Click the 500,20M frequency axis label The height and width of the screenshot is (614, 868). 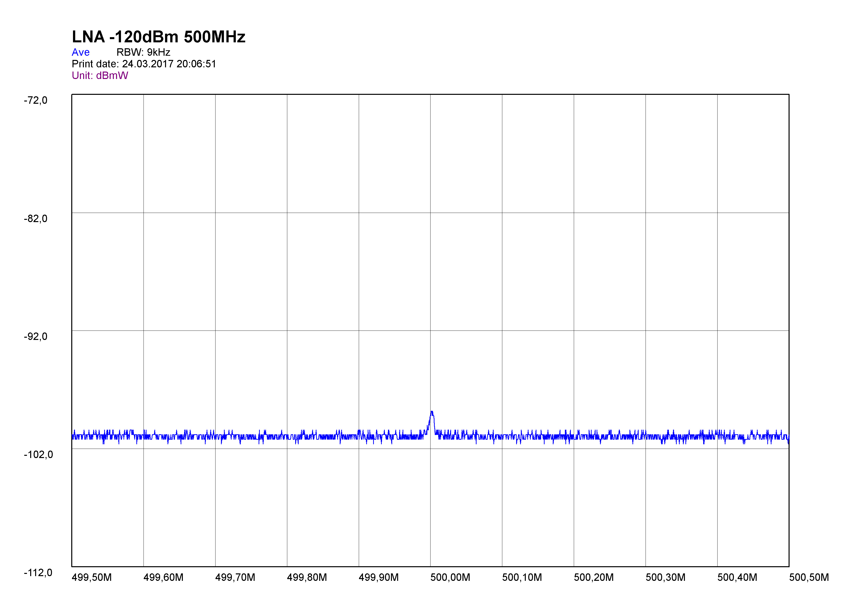[x=594, y=578]
